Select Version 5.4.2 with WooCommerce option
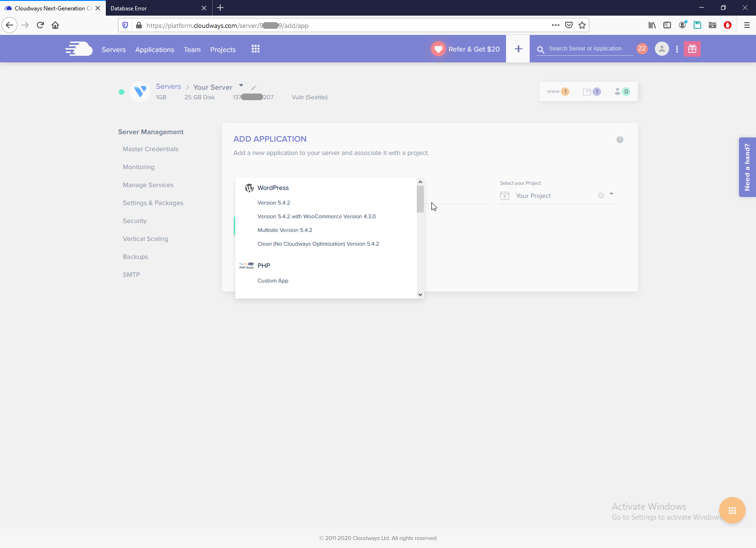Screen dimensions: 756x548 [317, 216]
